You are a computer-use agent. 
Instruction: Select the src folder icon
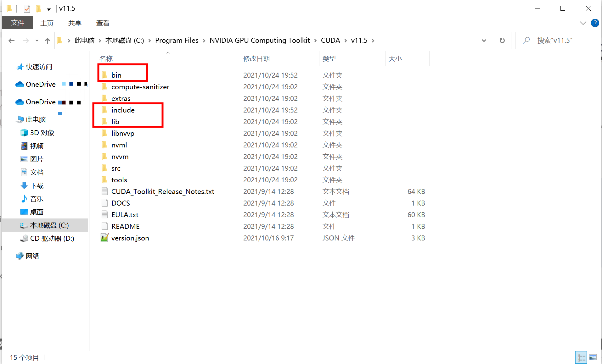(x=104, y=168)
